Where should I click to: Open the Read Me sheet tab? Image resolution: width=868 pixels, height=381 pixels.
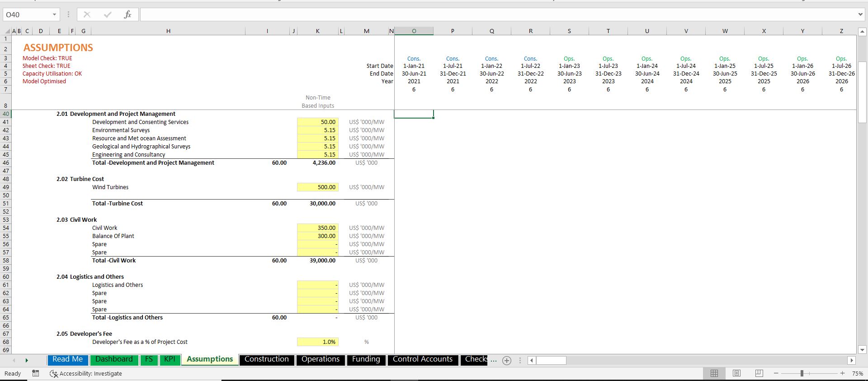coord(67,359)
